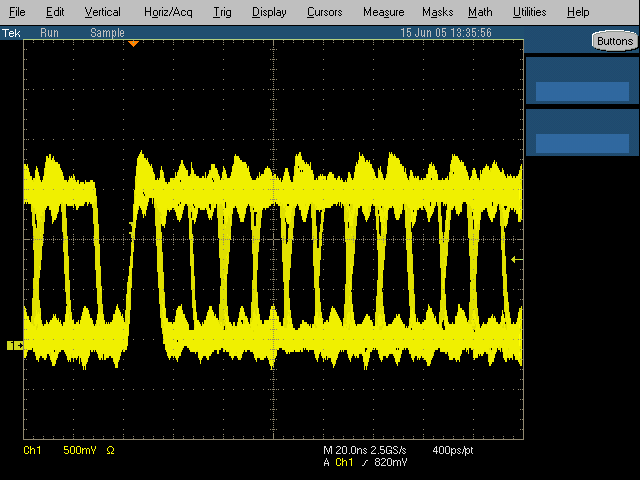Select the channel 1 ground reference marker
Image resolution: width=640 pixels, height=480 pixels.
coord(15,346)
